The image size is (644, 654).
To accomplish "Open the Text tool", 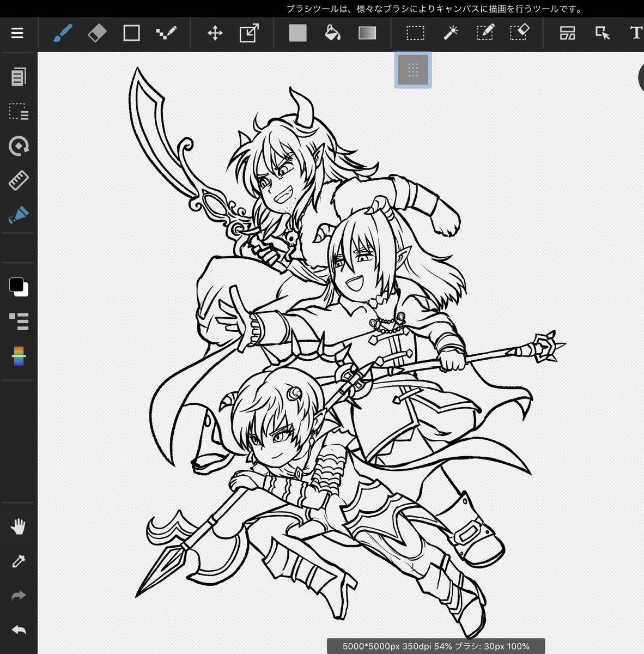I will pos(636,33).
